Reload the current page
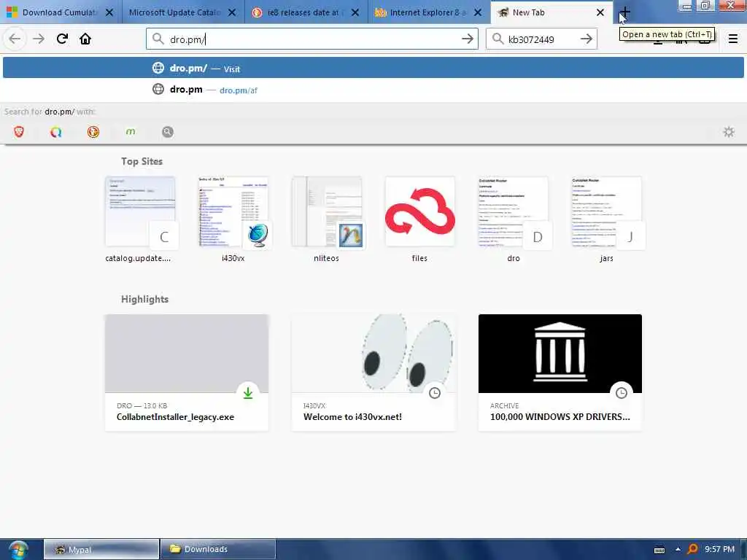Image resolution: width=747 pixels, height=560 pixels. pyautogui.click(x=62, y=39)
